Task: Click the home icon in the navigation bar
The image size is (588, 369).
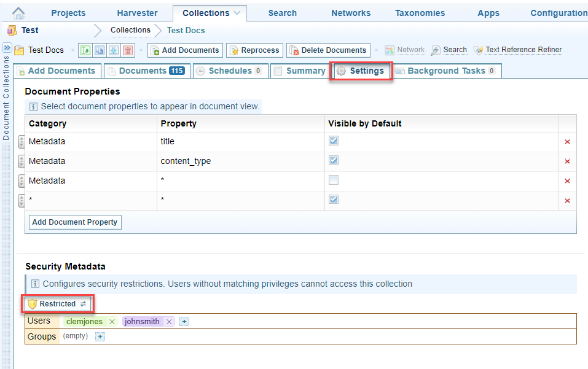Action: pos(19,13)
